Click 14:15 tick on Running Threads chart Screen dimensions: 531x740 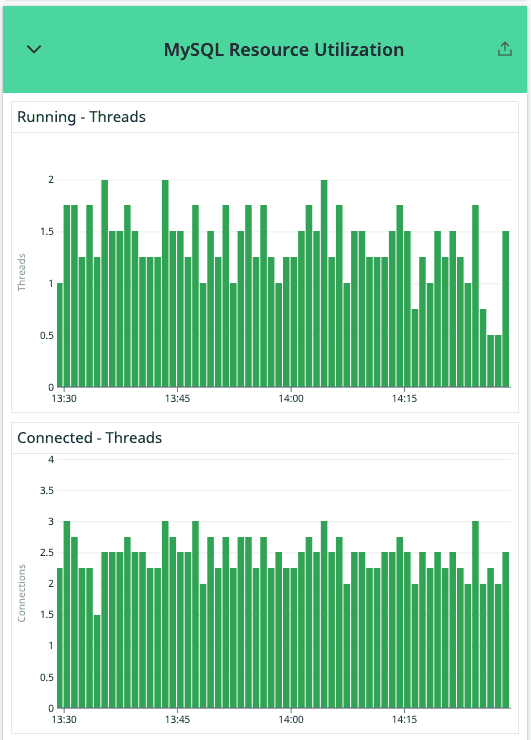coord(405,398)
